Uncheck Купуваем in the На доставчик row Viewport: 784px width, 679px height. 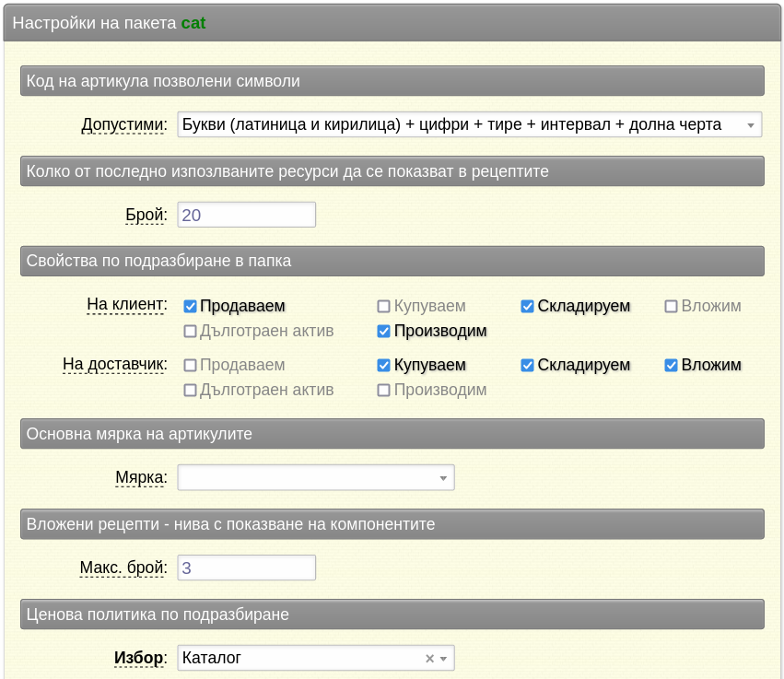point(383,365)
